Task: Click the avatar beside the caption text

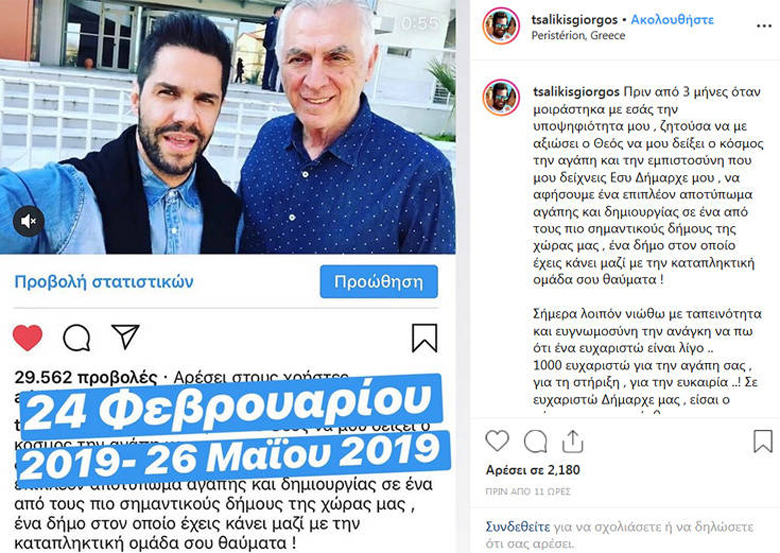Action: tap(501, 97)
